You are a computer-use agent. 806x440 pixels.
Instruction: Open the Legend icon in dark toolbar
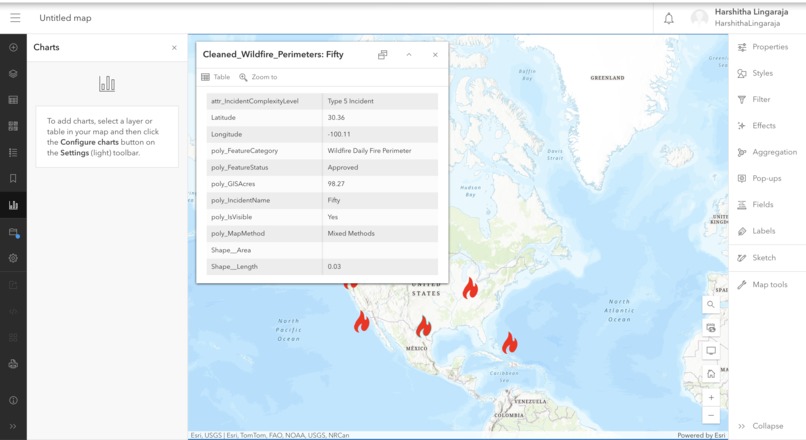[x=13, y=153]
